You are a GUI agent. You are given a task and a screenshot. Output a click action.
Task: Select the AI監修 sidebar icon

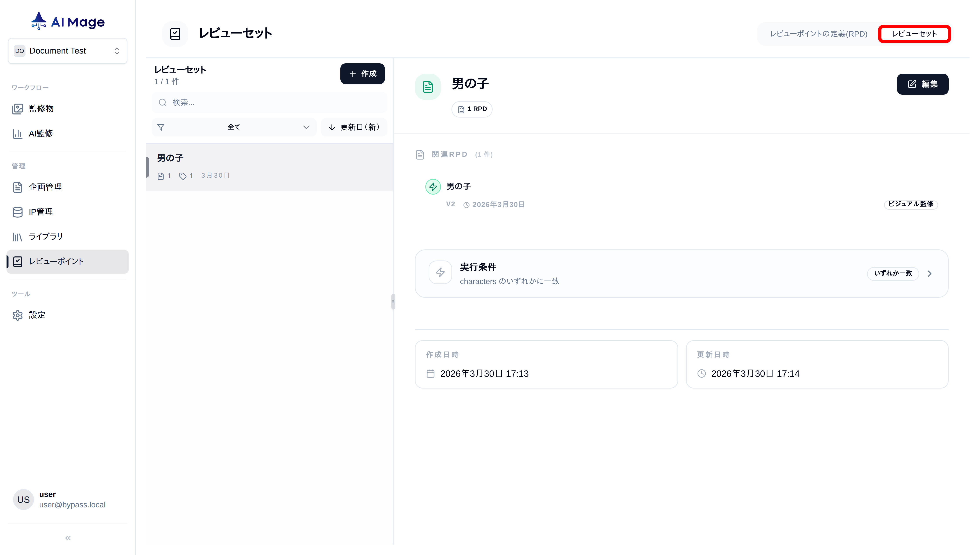pyautogui.click(x=18, y=133)
